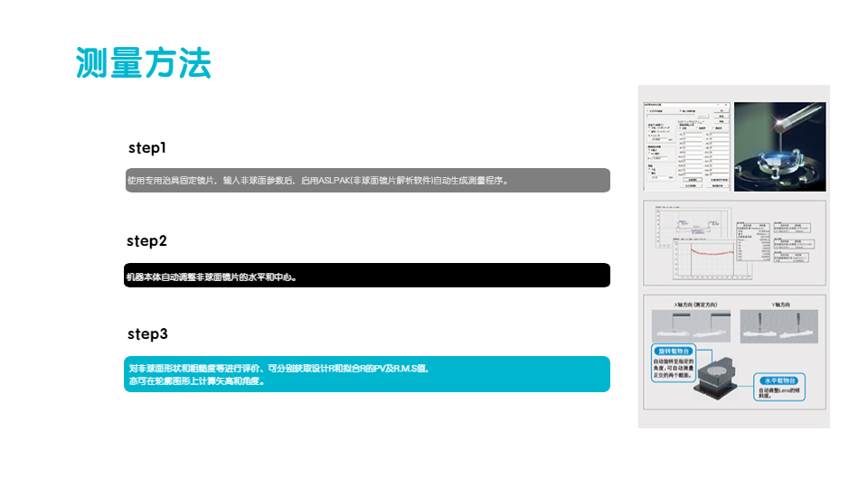Click the black step2 description box
This screenshot has height=488, width=868.
(367, 276)
